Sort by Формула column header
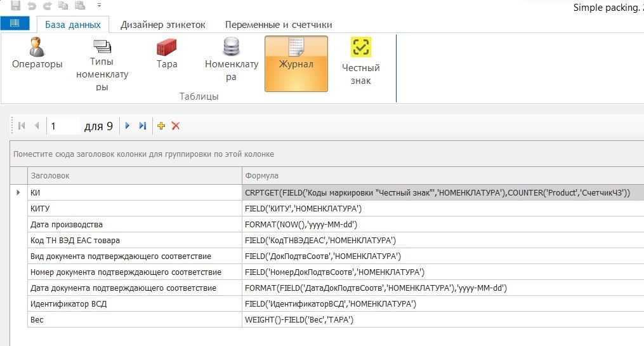 coord(443,175)
